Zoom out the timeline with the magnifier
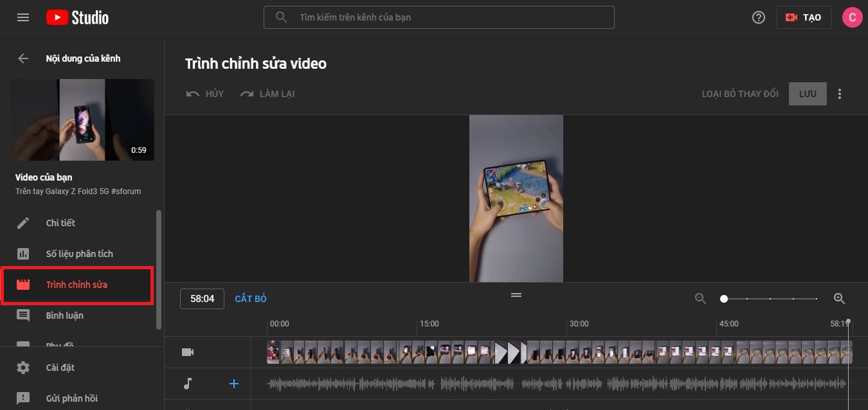Screen dimensions: 868x410 coord(700,299)
